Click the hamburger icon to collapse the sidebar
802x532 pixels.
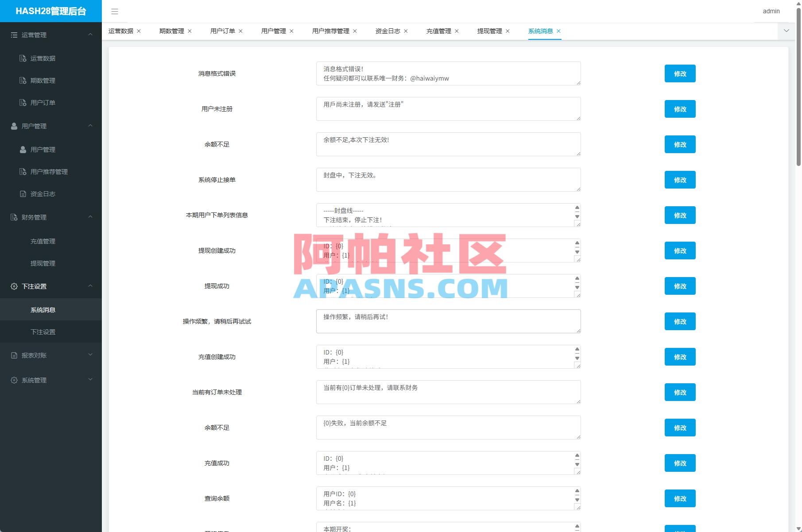pos(115,12)
